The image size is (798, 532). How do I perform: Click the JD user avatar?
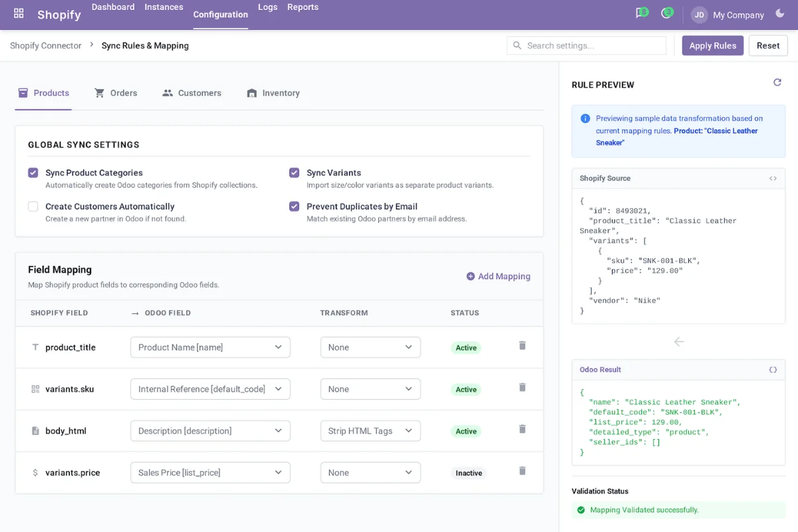pyautogui.click(x=699, y=15)
